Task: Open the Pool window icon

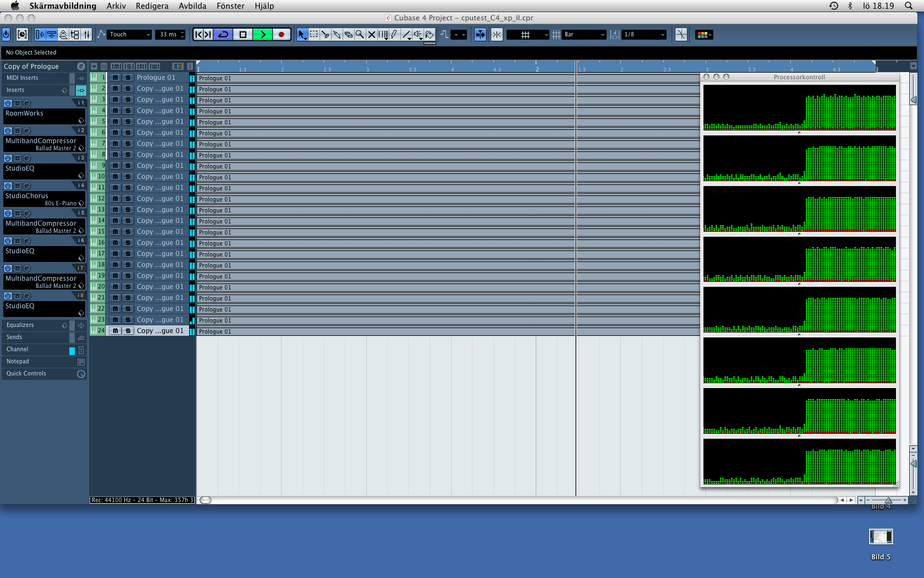Action: 75,35
